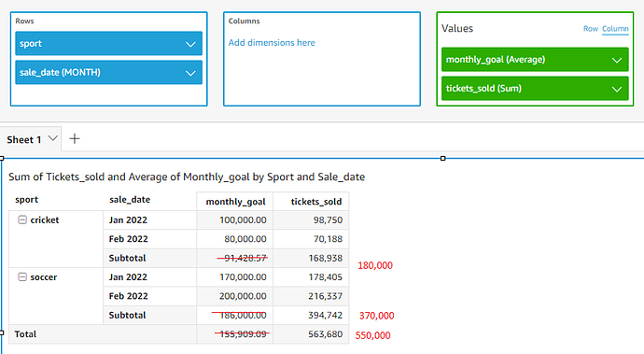Click the sale_date row header label
The width and height of the screenshot is (644, 354).
point(130,200)
